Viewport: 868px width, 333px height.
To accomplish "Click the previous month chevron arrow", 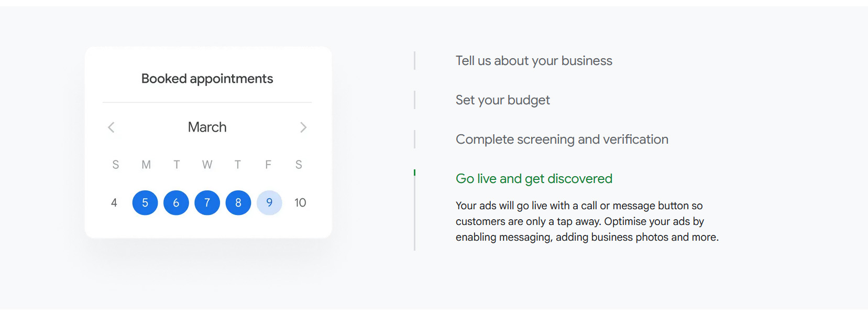I will 111,127.
